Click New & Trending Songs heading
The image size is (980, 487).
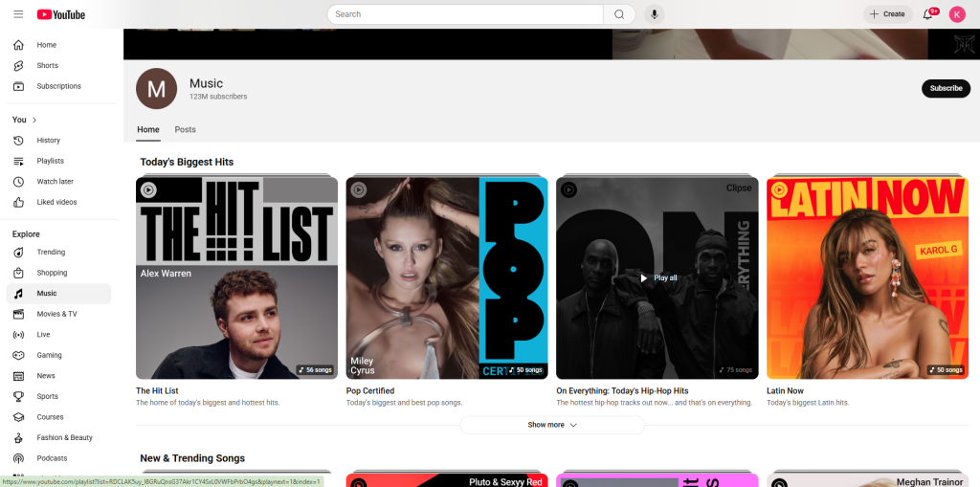pyautogui.click(x=192, y=459)
